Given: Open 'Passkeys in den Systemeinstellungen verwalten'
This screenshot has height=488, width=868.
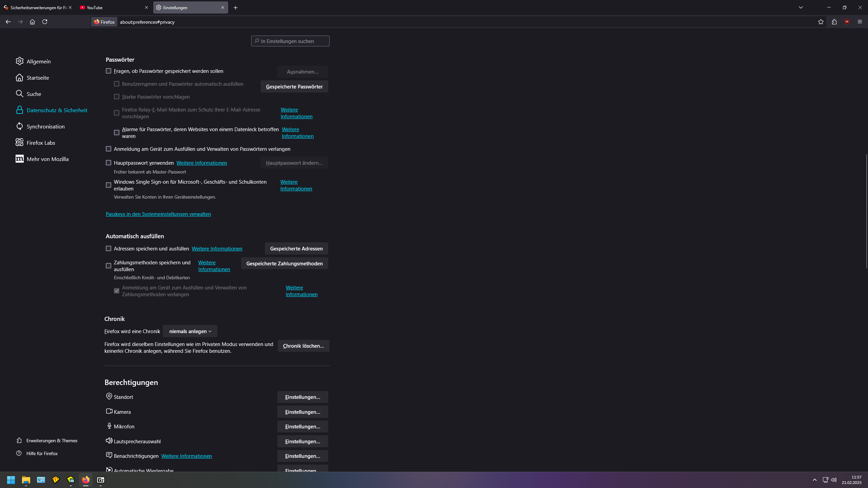Looking at the screenshot, I should (158, 214).
